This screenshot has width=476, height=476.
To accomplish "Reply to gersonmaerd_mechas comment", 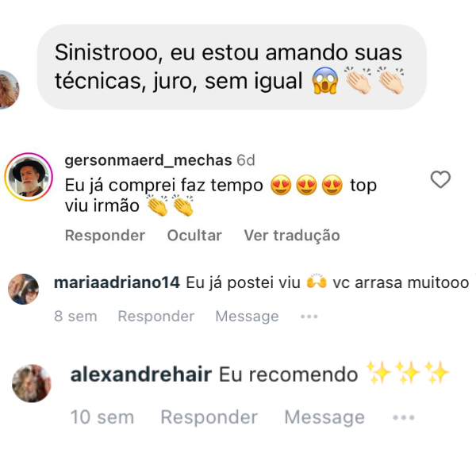I will pyautogui.click(x=105, y=236).
